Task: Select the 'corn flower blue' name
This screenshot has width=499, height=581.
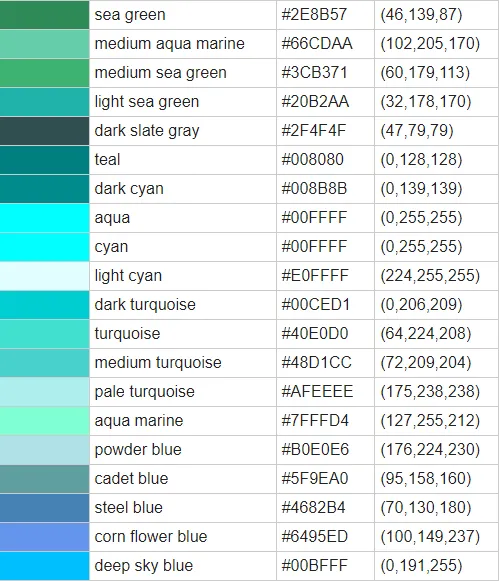Action: (x=151, y=537)
